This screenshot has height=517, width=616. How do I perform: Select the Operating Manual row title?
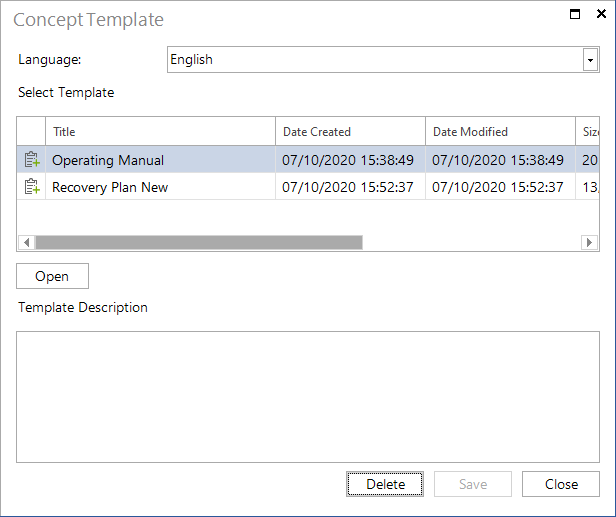pyautogui.click(x=108, y=160)
